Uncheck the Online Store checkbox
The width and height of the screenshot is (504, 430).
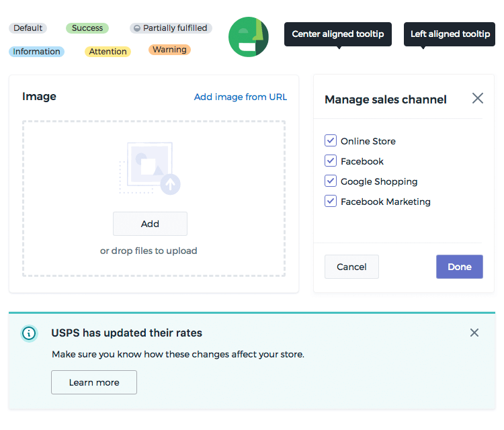(331, 140)
